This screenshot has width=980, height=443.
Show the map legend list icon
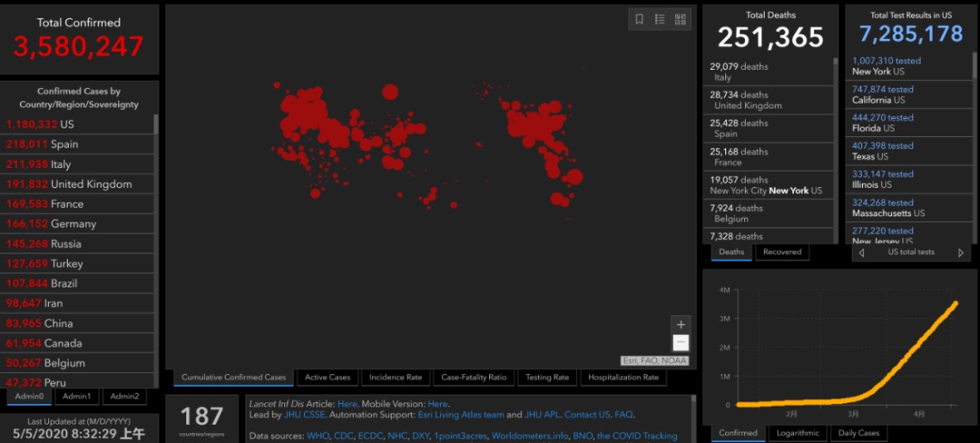pyautogui.click(x=660, y=19)
